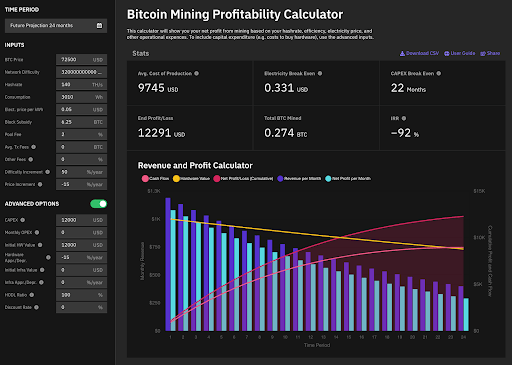Click the Download CSV icon link

pos(402,53)
